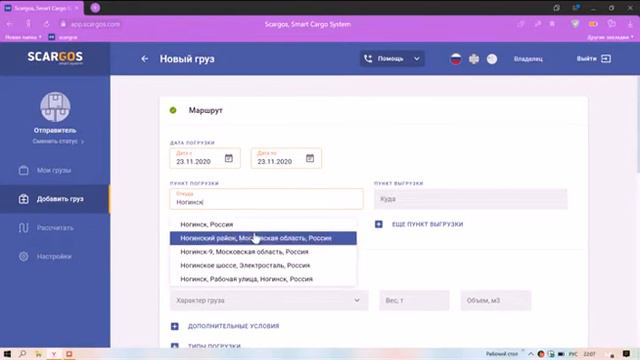Click the browser downloads icon

[630, 24]
